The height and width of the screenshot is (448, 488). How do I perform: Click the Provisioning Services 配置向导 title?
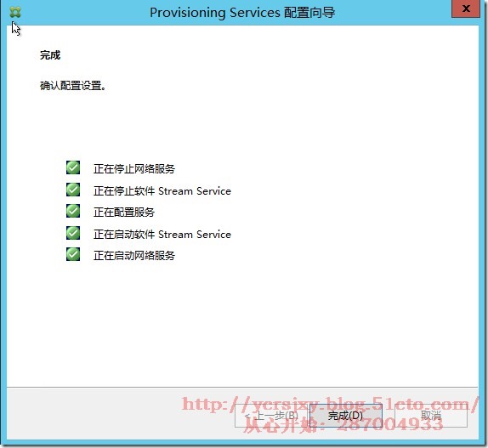click(x=242, y=13)
